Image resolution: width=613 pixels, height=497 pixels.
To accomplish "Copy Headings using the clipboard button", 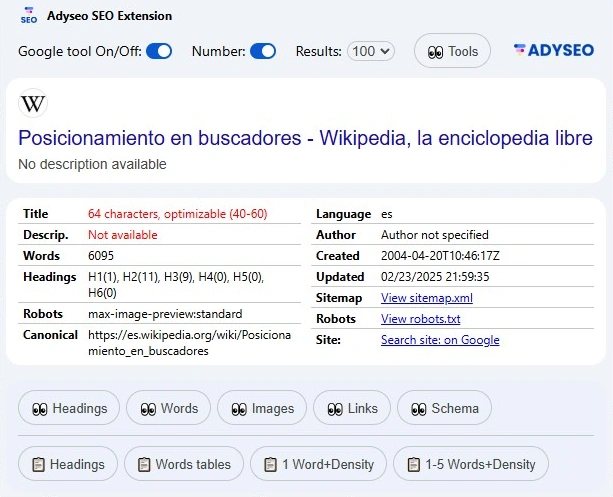I will coord(68,464).
